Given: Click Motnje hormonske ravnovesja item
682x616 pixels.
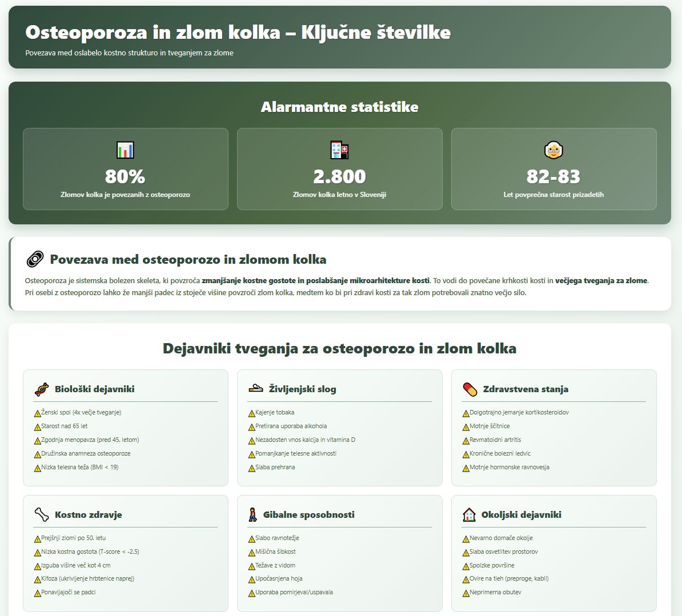Looking at the screenshot, I should 510,468.
